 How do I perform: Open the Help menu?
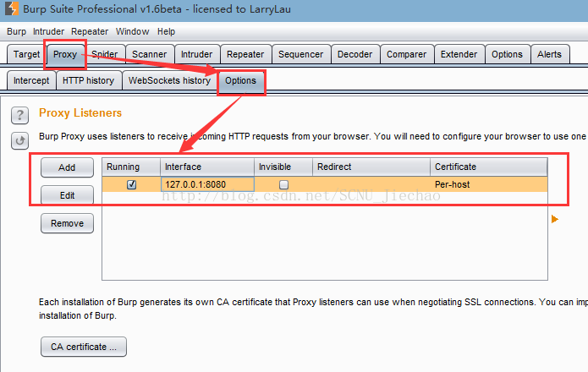point(166,31)
